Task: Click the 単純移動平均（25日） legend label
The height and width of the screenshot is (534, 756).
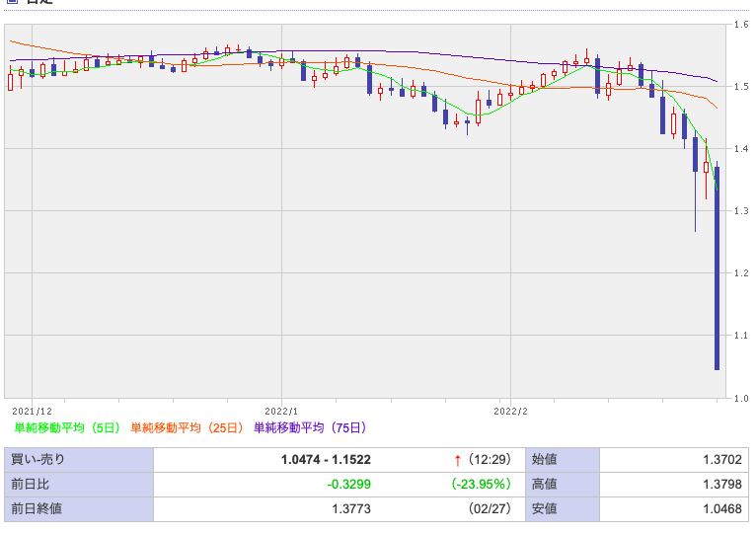Action: (x=188, y=427)
